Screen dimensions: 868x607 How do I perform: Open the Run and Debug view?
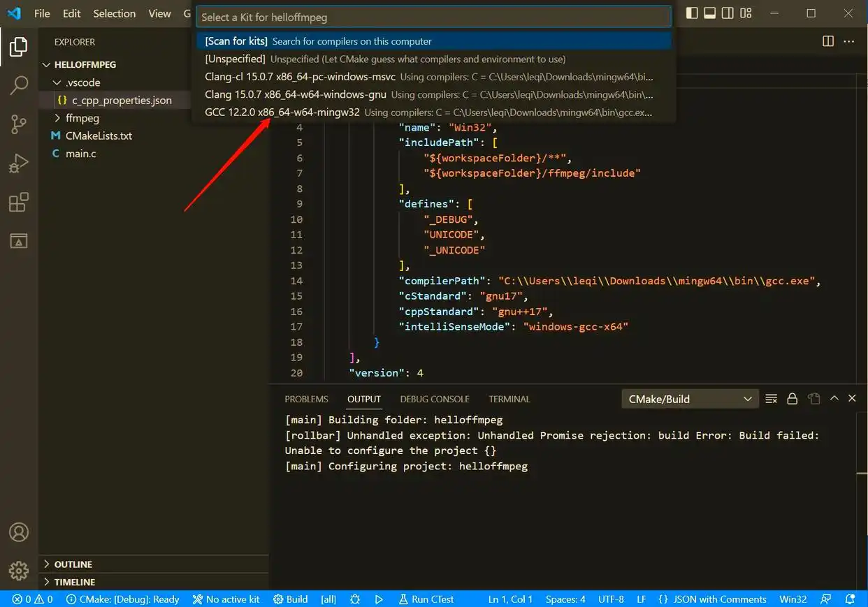19,163
